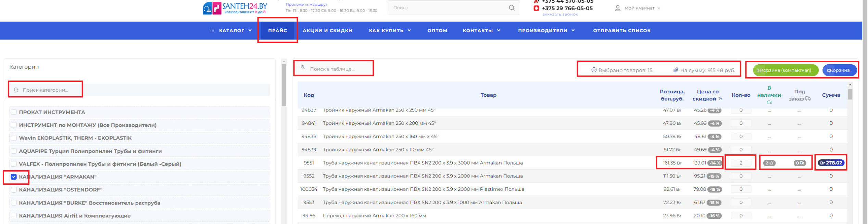Image resolution: width=868 pixels, height=224 pixels.
Task: Click the quantity field in row 94841
Action: click(x=741, y=123)
